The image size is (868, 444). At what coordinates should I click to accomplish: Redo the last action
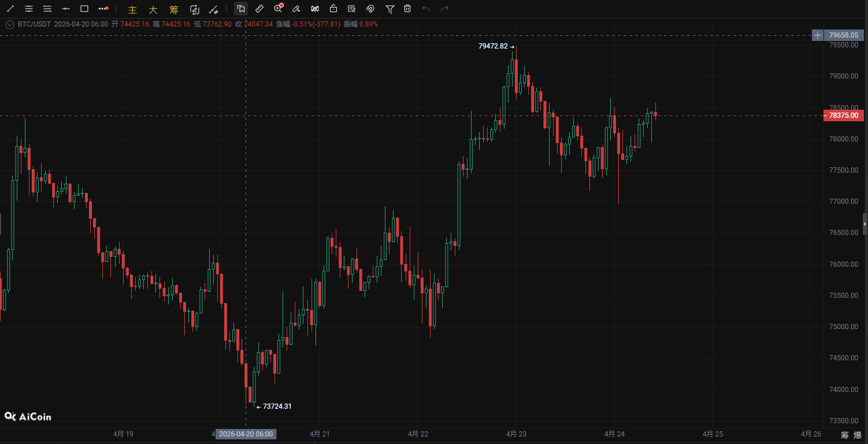445,9
